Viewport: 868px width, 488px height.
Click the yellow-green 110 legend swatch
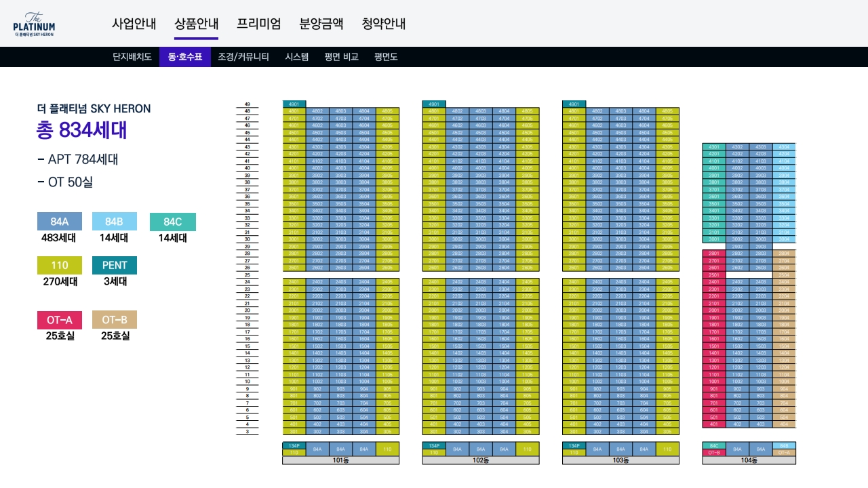[x=60, y=265]
